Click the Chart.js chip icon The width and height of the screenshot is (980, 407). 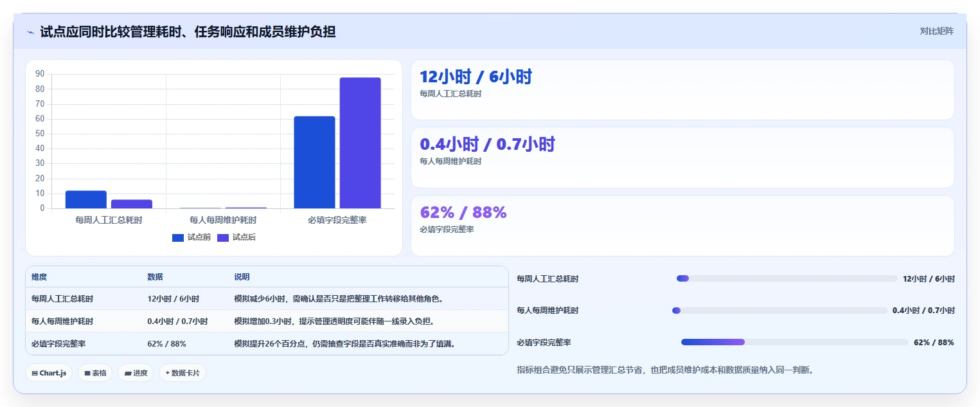(x=35, y=373)
